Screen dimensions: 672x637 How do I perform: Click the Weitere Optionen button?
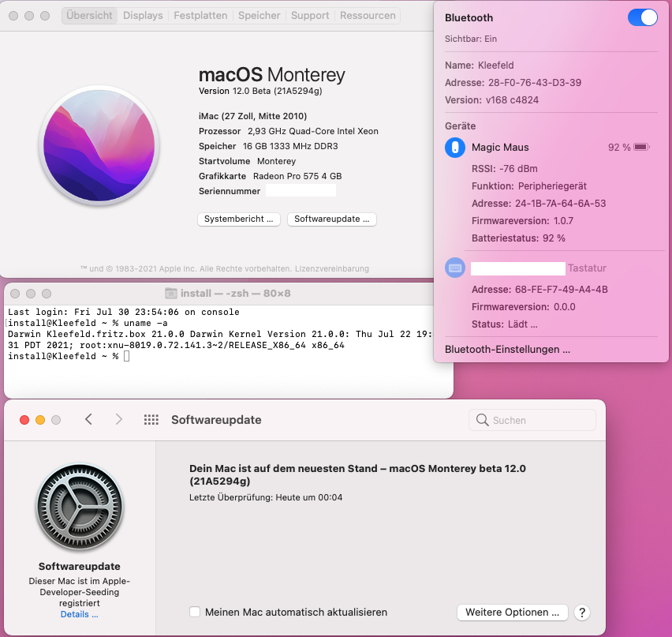(512, 612)
